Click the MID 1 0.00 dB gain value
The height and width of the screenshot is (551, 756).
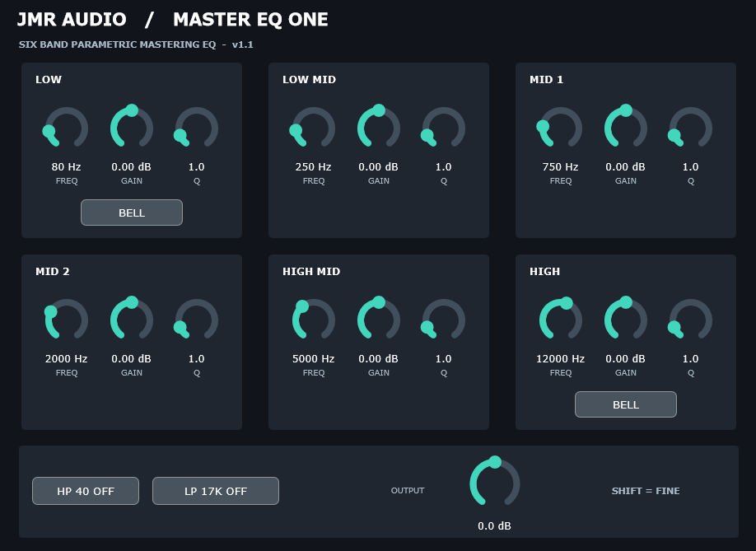click(x=625, y=167)
